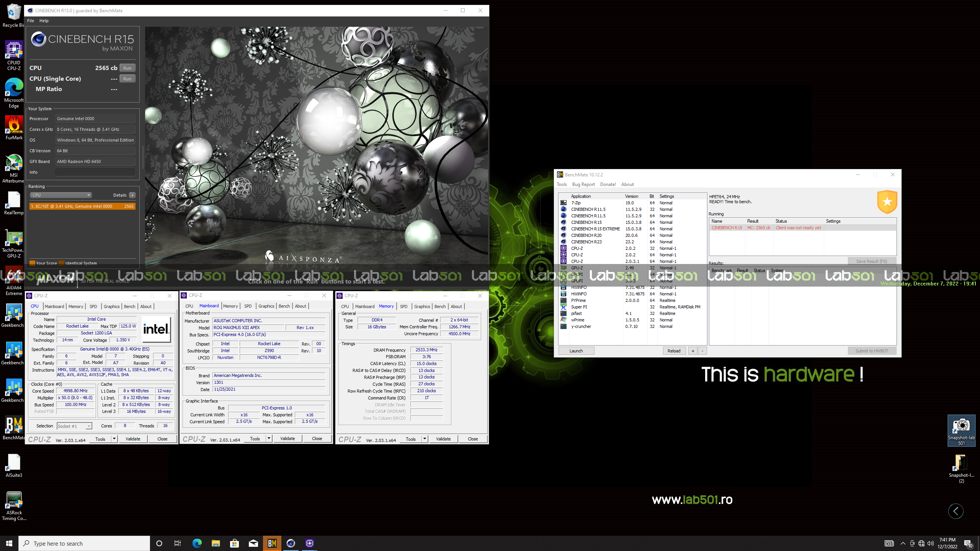
Task: Open Socket #1 selection dropdown in CPU-Z
Action: 74,426
